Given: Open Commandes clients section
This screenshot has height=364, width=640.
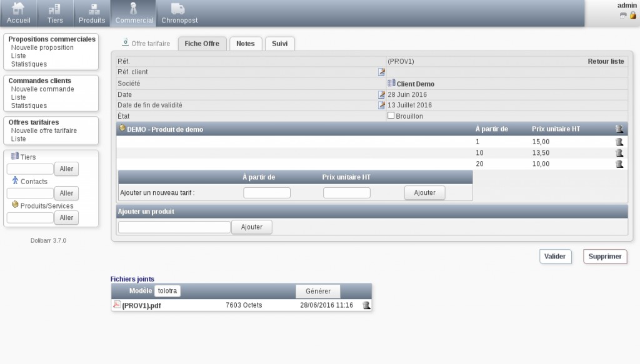Looking at the screenshot, I should (39, 81).
